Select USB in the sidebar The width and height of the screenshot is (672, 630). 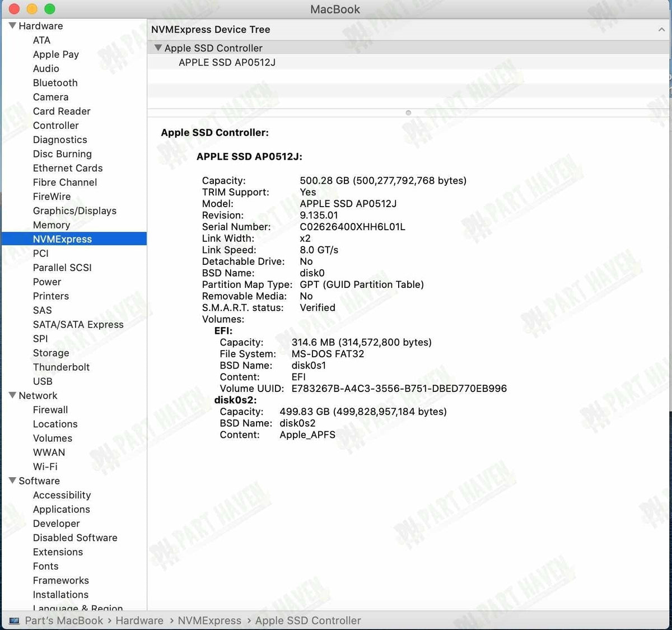[x=43, y=381]
